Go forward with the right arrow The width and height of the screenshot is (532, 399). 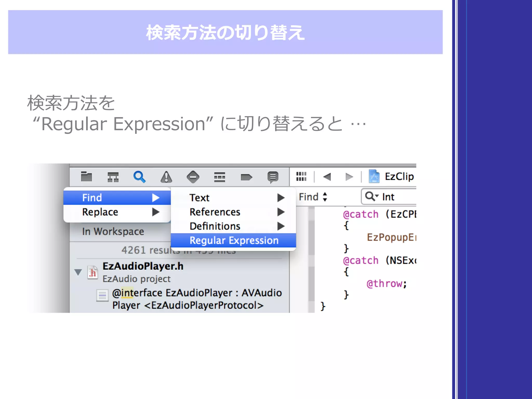click(x=349, y=177)
